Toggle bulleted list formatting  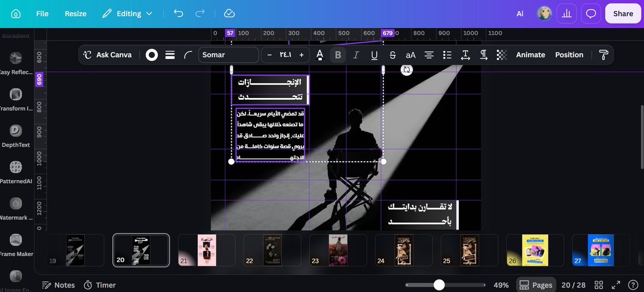point(448,55)
